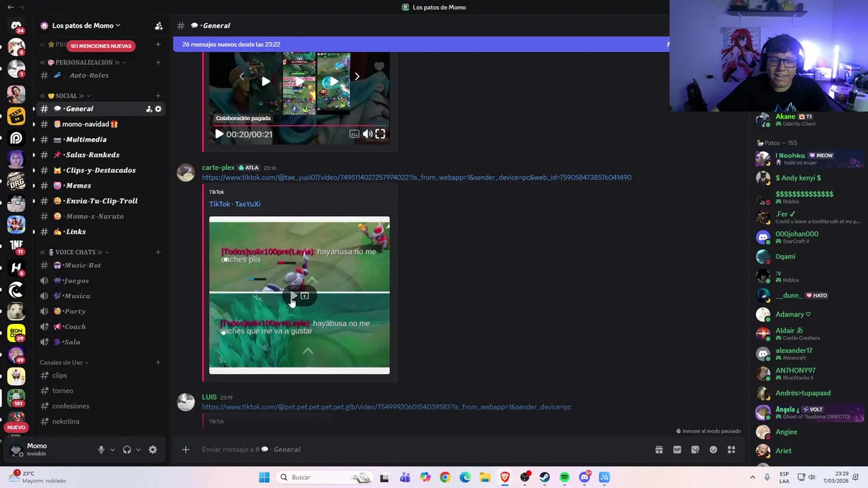Click the attach file plus button
This screenshot has height=488, width=868.
[185, 449]
